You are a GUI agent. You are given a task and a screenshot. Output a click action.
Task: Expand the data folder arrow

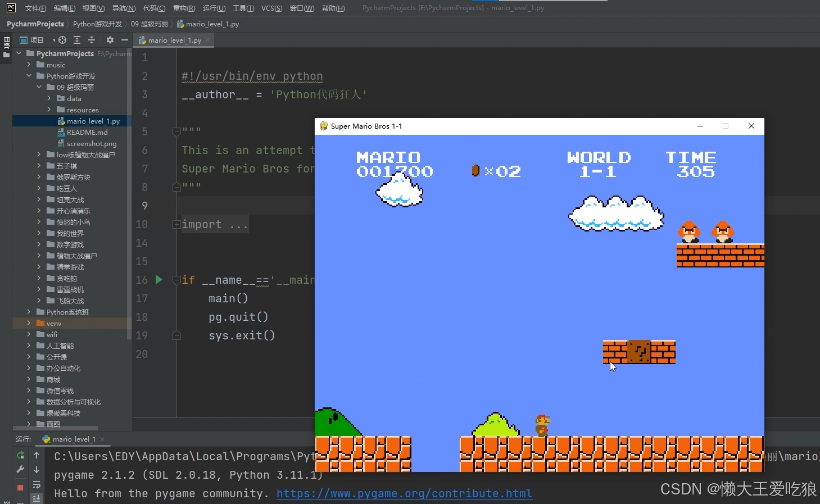pyautogui.click(x=49, y=98)
